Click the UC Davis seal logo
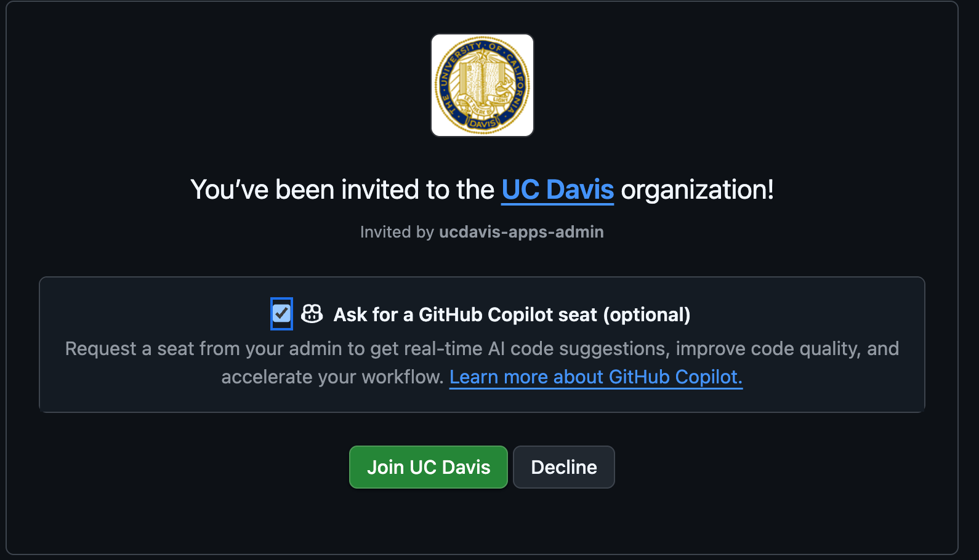This screenshot has width=979, height=560. [482, 85]
